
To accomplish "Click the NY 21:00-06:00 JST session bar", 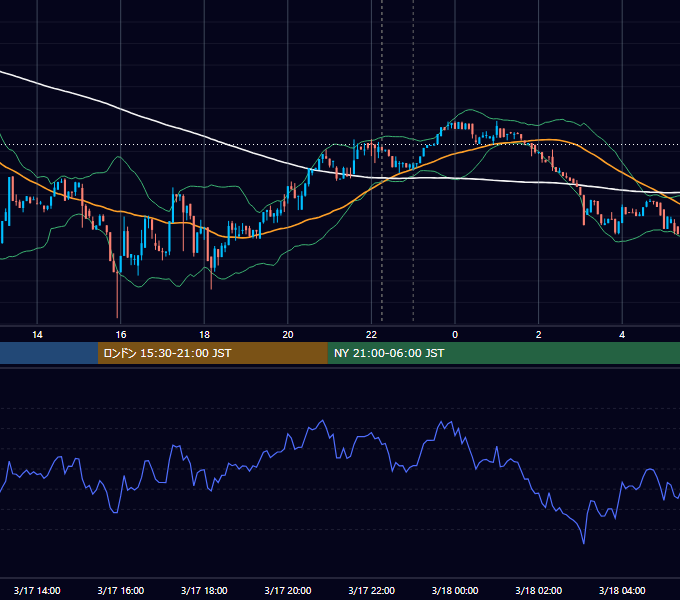I will pyautogui.click(x=503, y=353).
